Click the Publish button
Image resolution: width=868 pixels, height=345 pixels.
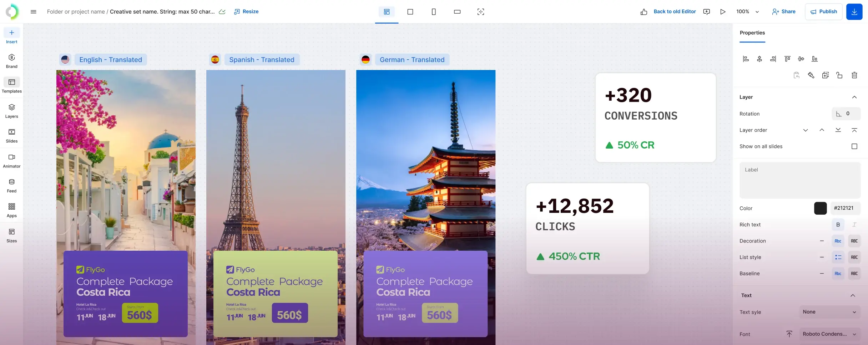tap(823, 12)
